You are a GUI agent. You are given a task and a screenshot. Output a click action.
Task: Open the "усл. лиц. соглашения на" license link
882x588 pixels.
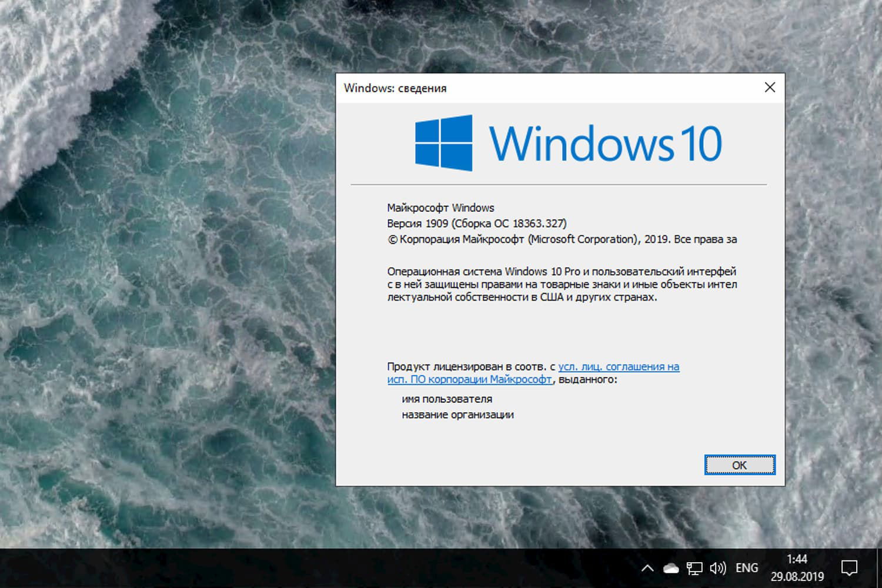619,366
